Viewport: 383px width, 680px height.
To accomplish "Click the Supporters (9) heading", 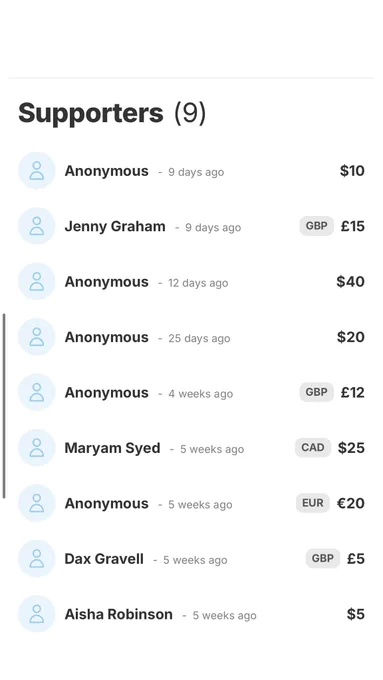I will (112, 113).
